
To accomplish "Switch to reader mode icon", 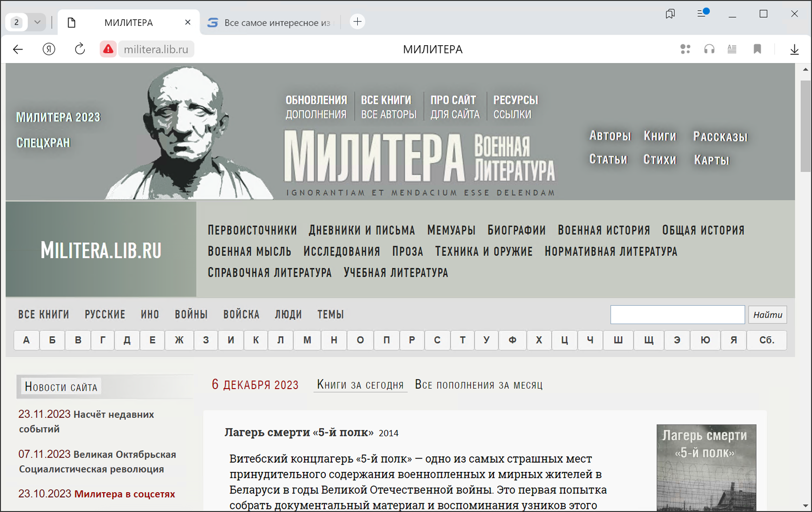I will click(x=732, y=49).
